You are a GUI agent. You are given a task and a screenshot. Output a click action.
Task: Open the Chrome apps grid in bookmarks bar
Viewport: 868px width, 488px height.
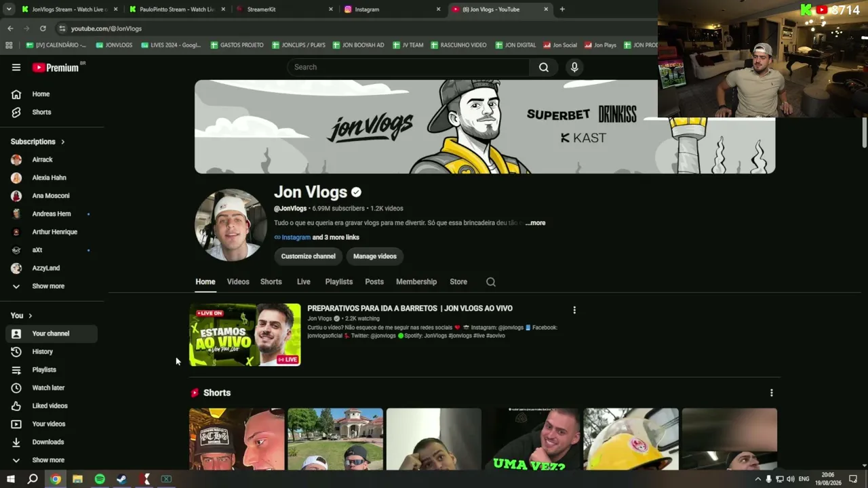pyautogui.click(x=9, y=45)
